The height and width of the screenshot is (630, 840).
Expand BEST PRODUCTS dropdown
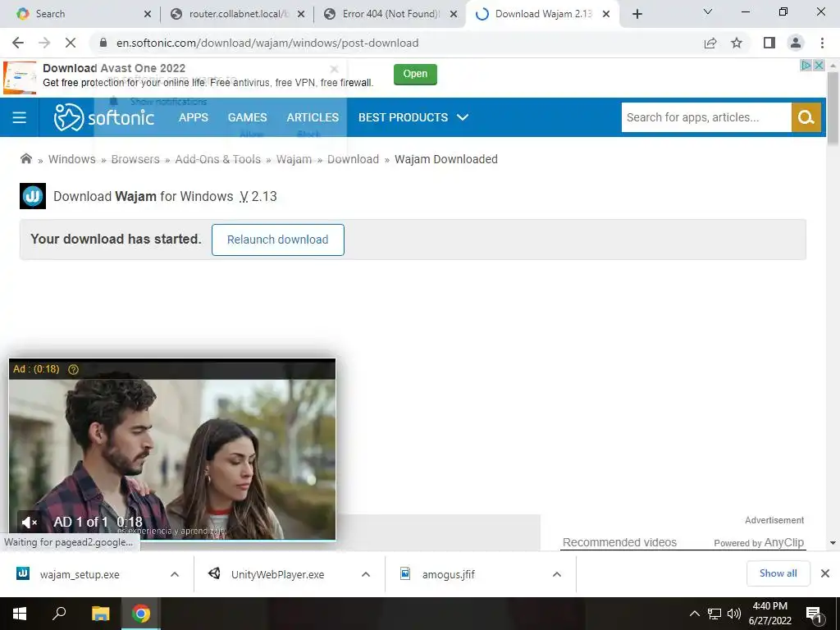pyautogui.click(x=413, y=117)
